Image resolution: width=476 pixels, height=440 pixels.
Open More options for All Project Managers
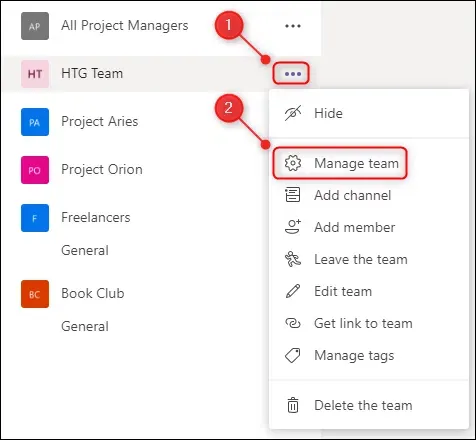[x=293, y=26]
